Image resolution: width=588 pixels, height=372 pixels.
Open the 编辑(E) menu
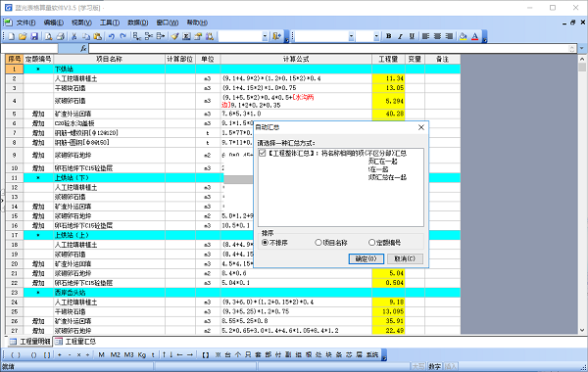54,23
